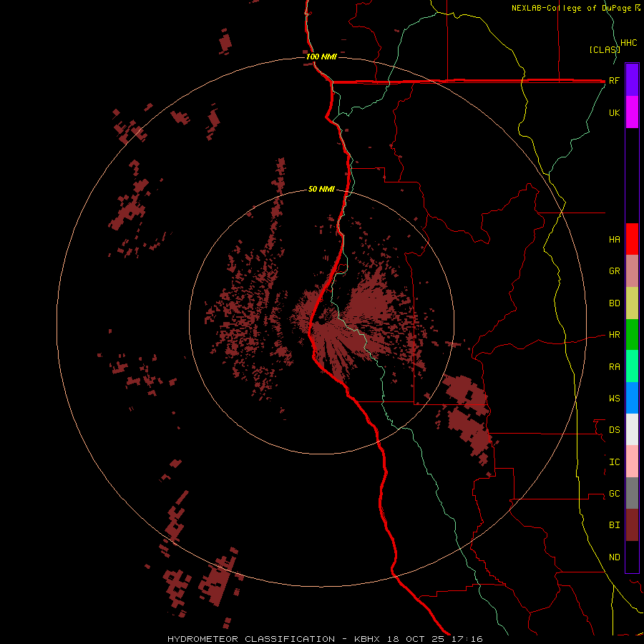Screen dimensions: 644x644
Task: Click the black ND legend swatch
Action: coord(632,557)
